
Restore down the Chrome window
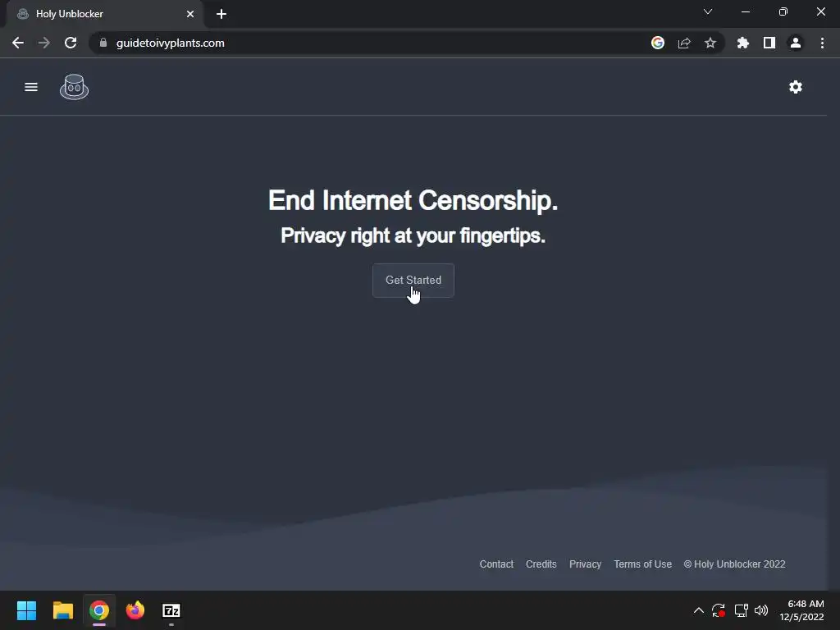coord(783,11)
